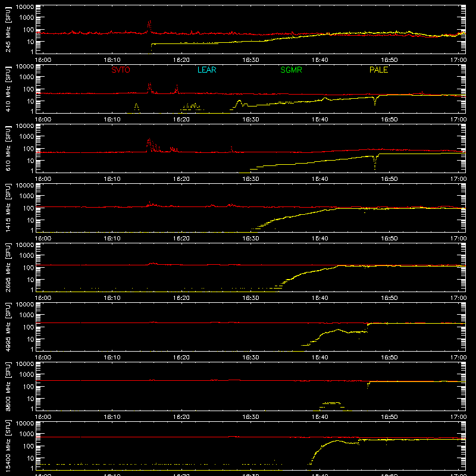Click 16:00 time label under 8800 MHz panel

tap(43, 417)
